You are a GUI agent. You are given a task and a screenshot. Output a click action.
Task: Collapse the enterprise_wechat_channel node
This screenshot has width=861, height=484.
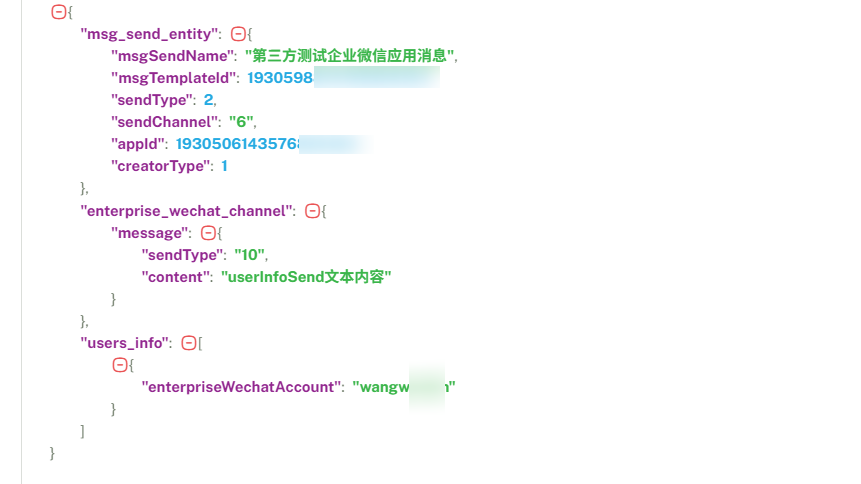click(x=312, y=211)
